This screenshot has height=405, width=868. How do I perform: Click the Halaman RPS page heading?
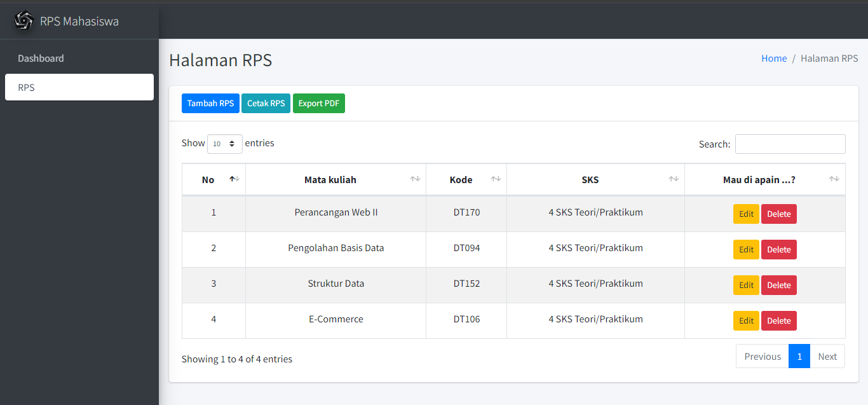click(x=220, y=60)
